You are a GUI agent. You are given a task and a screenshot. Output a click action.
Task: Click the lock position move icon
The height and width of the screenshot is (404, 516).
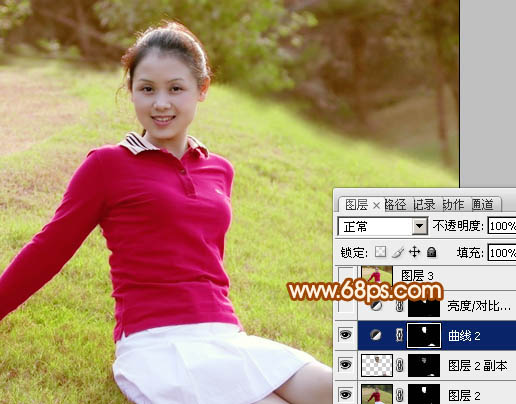point(414,252)
